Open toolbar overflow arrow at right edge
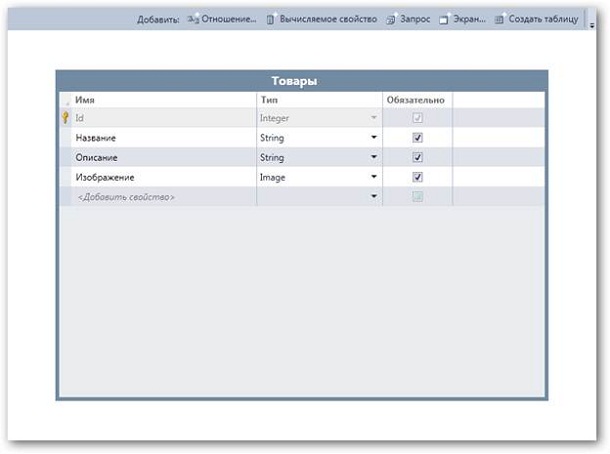The height and width of the screenshot is (454, 610). point(592,26)
